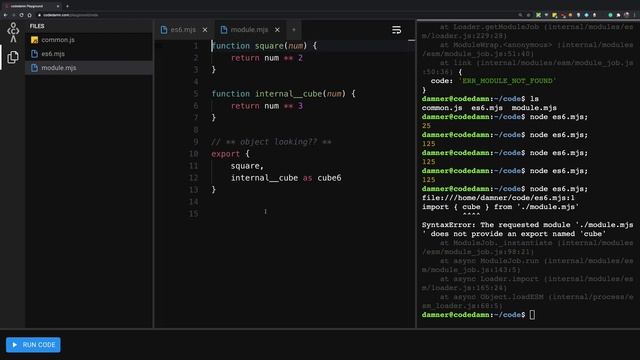The image size is (640, 360).
Task: Click line number 15 in the gutter
Action: coord(193,214)
